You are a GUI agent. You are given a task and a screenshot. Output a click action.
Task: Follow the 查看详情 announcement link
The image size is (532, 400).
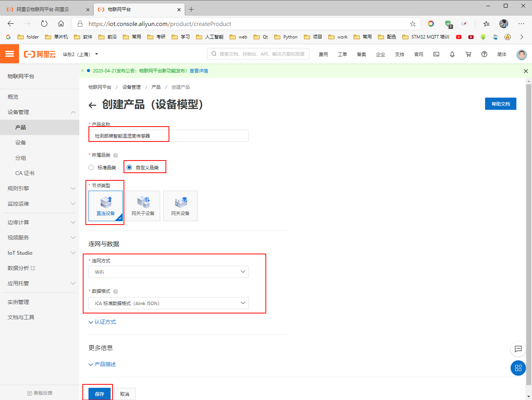pyautogui.click(x=199, y=71)
